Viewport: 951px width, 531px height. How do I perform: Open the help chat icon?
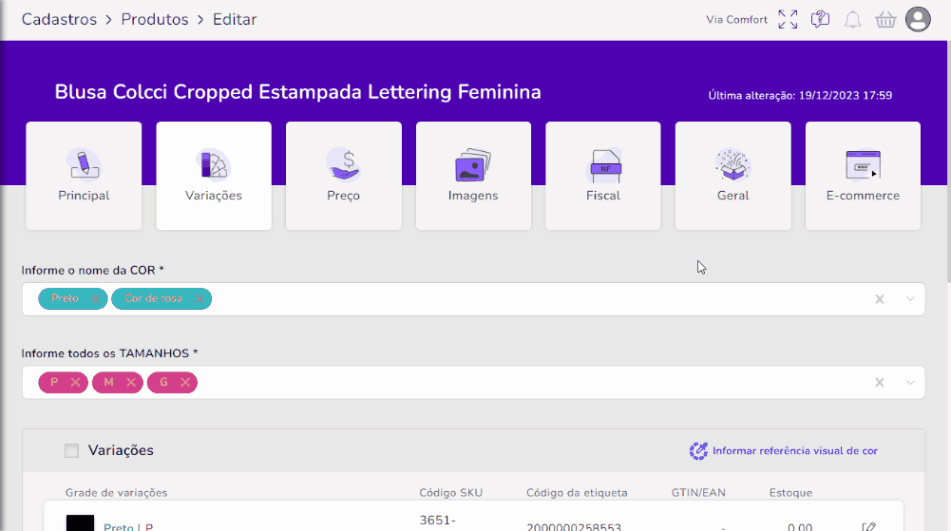820,19
